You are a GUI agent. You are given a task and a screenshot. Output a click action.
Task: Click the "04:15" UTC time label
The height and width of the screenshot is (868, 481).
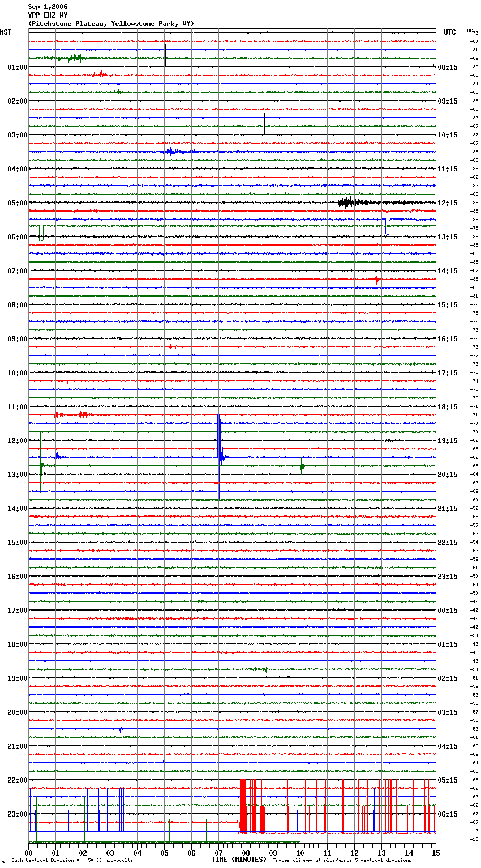(x=448, y=746)
